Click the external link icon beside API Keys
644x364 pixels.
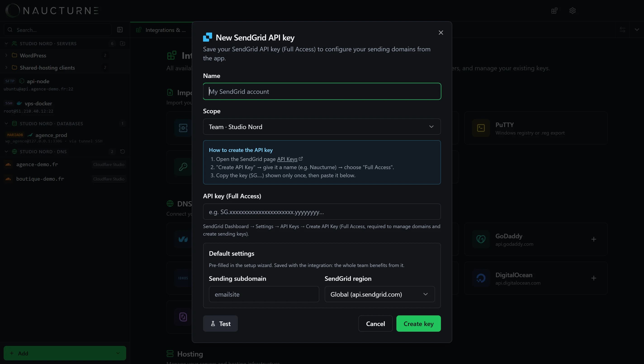(301, 159)
